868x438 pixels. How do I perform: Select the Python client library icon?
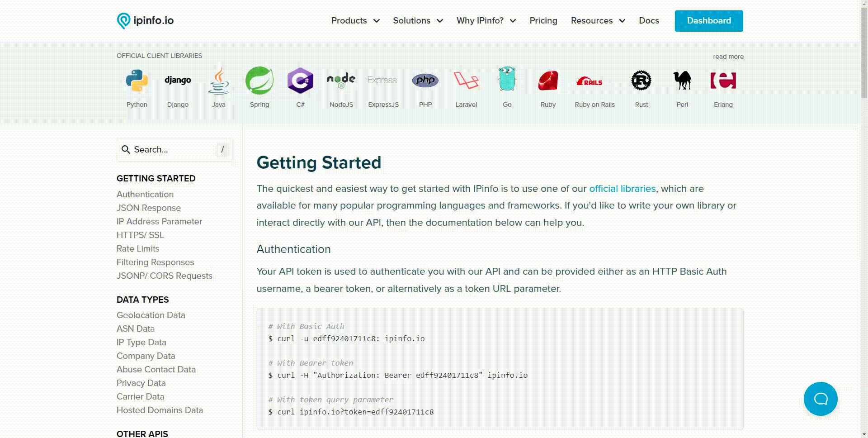click(137, 80)
